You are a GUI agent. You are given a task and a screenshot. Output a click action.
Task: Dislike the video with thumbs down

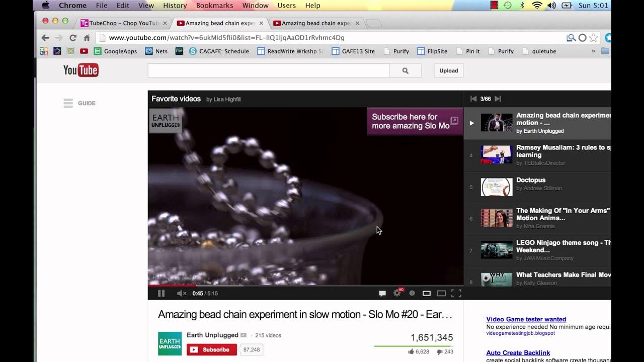[440, 352]
